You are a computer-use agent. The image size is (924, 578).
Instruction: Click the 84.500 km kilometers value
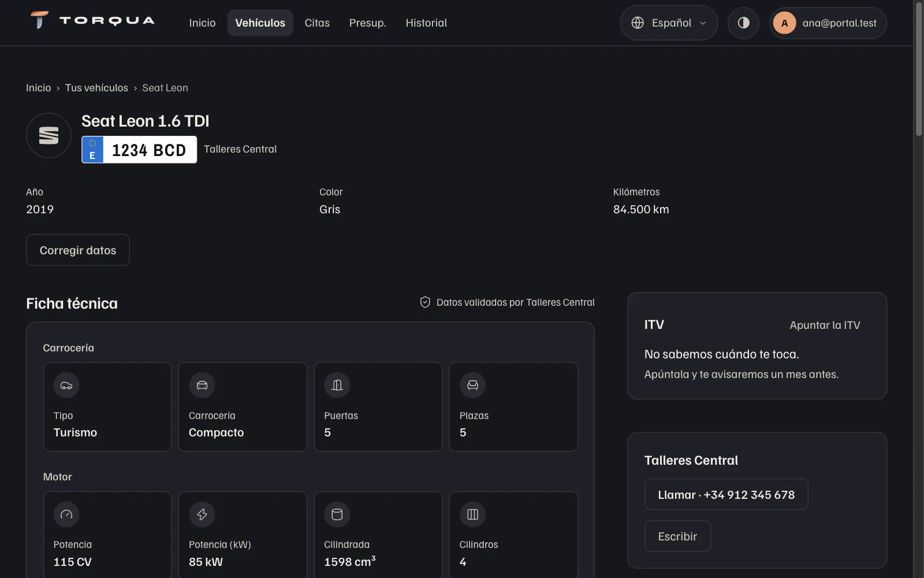(641, 209)
